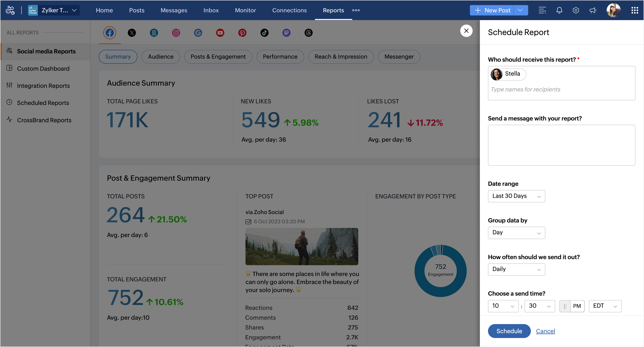The image size is (644, 347).
Task: Expand the Date range dropdown
Action: [516, 196]
